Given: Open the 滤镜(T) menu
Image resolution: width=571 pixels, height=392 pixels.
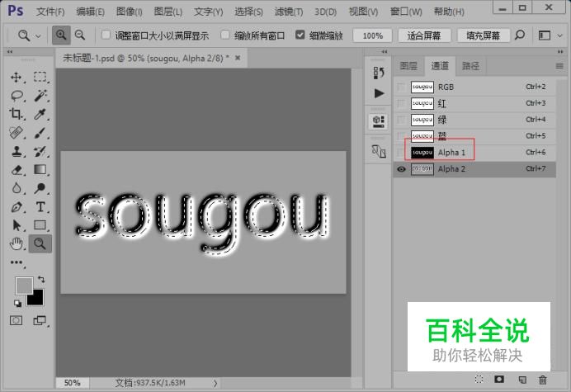Looking at the screenshot, I should click(289, 12).
